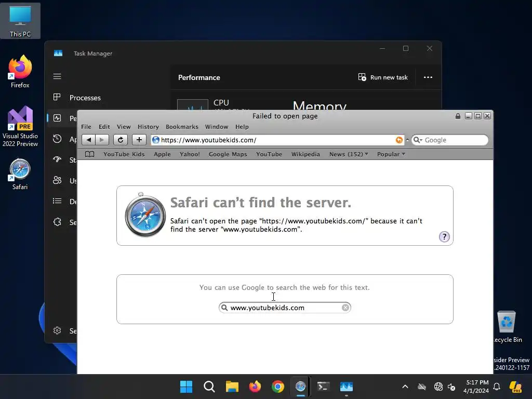Screen dimensions: 532x399
Task: Select the CPU graph in Task Manager
Action: [193, 104]
